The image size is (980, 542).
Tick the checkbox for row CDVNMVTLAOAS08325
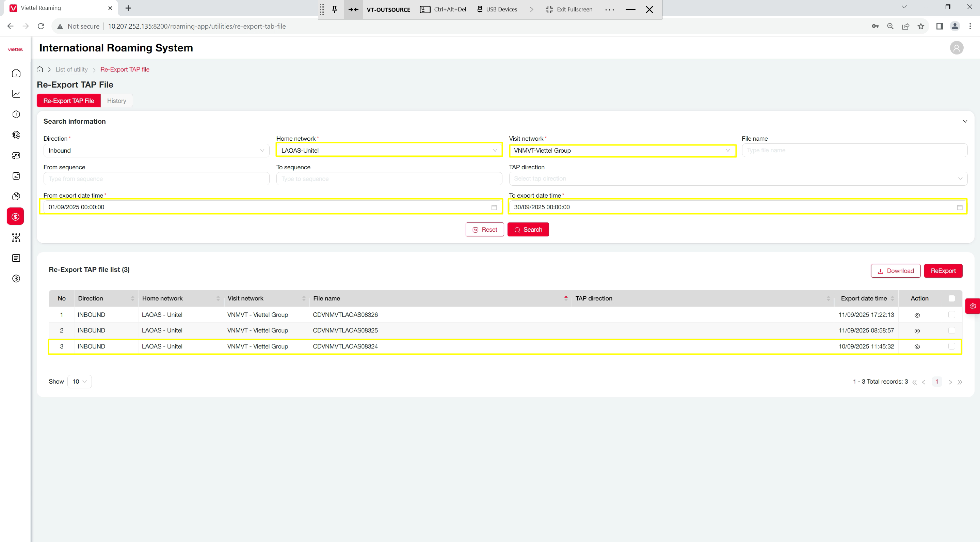(x=951, y=330)
